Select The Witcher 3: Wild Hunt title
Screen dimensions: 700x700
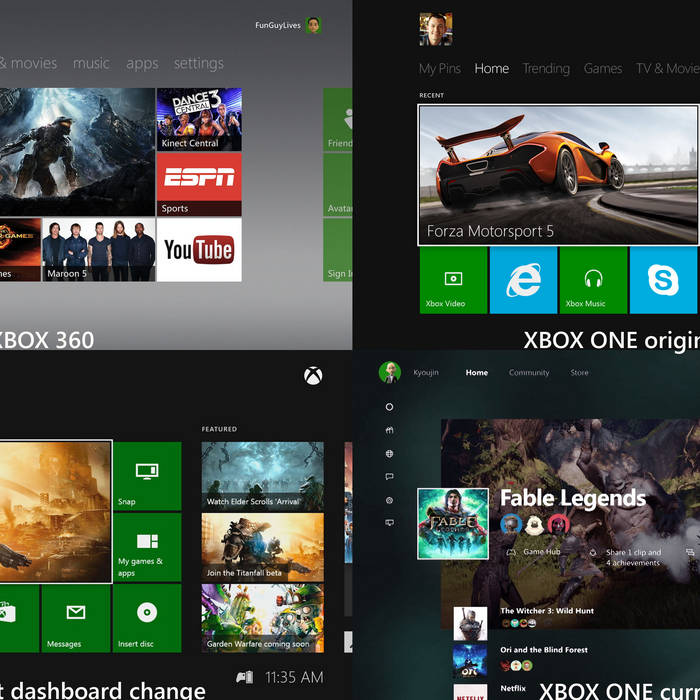click(x=547, y=611)
